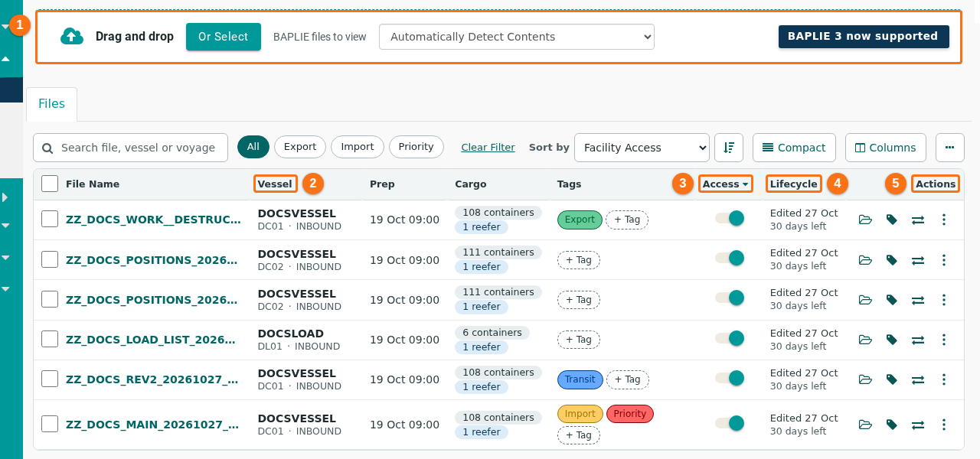Toggle access switch for ZZ_DOCS_LOAD_LIST

click(x=730, y=338)
